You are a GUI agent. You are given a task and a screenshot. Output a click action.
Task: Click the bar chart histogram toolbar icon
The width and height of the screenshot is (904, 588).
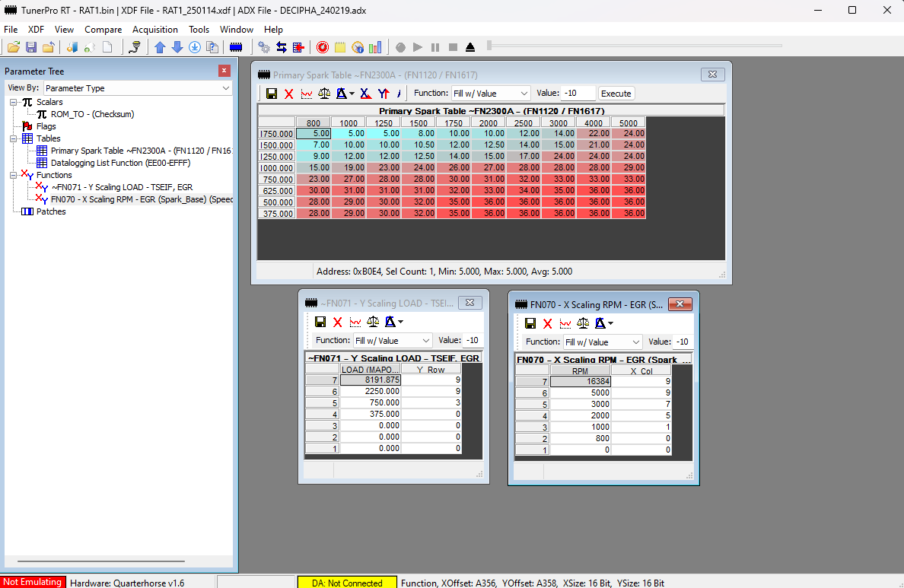[x=375, y=47]
